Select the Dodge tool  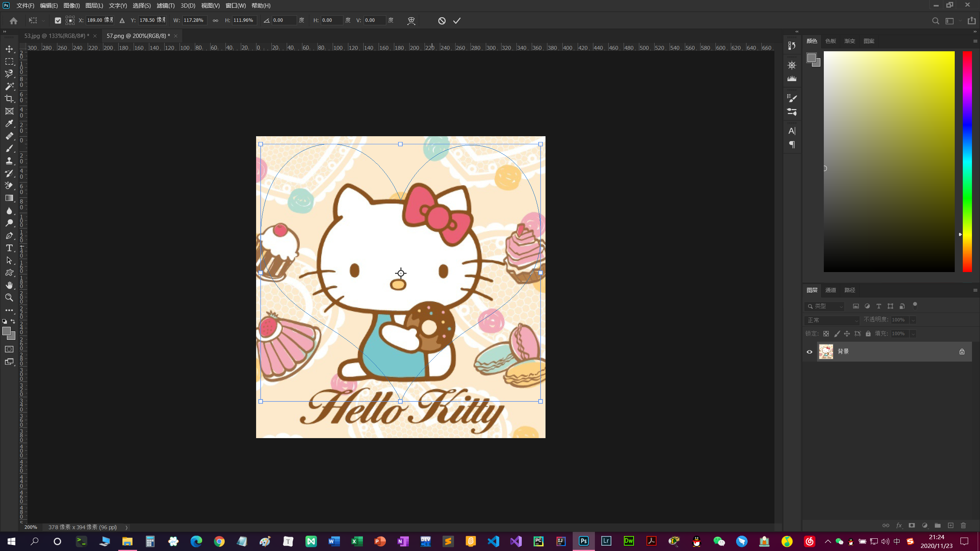coord(9,223)
